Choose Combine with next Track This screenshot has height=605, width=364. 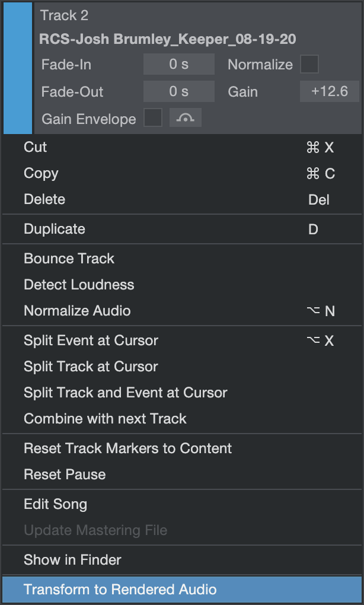(105, 419)
